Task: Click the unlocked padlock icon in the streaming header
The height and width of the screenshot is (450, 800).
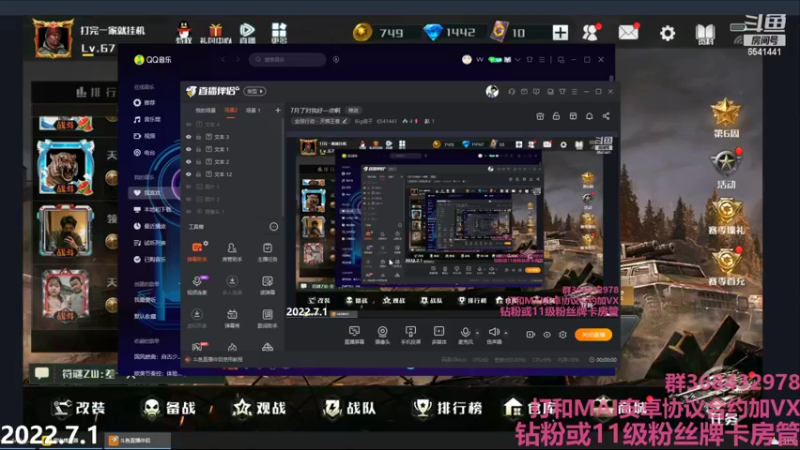Action: point(556,116)
